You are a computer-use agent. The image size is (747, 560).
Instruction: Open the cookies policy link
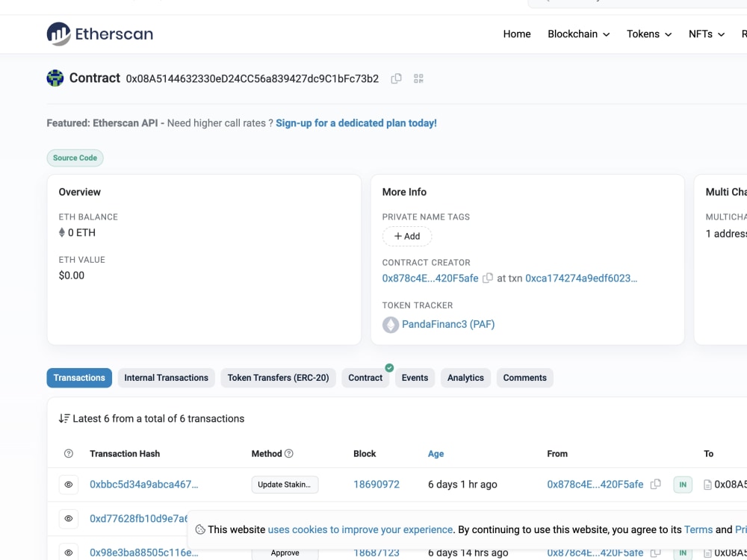click(360, 529)
